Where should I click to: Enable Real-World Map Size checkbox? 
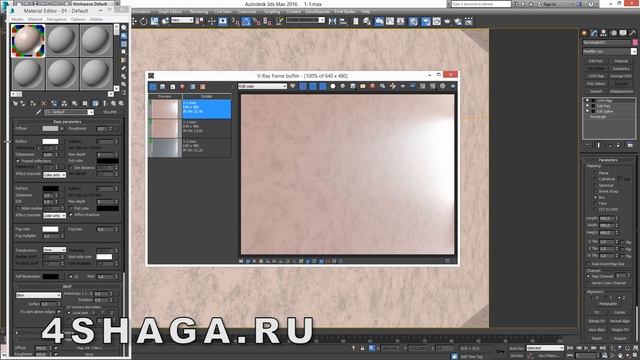[x=588, y=264]
